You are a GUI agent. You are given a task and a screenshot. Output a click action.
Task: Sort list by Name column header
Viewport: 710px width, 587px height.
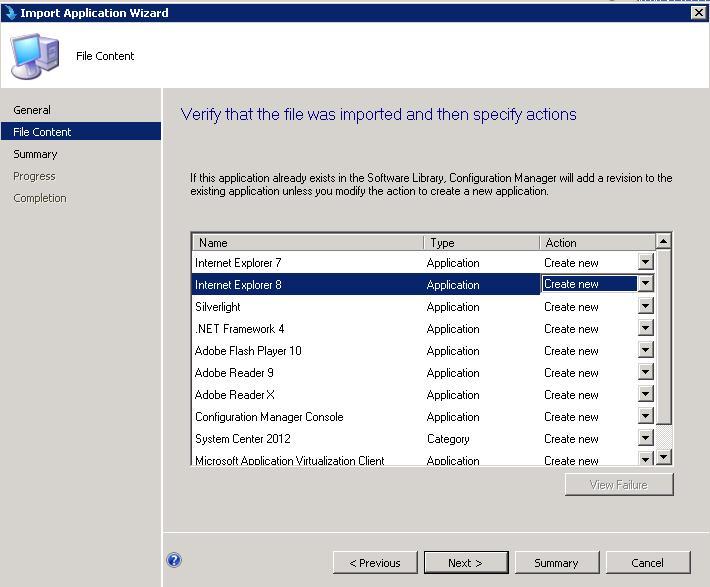coord(308,243)
